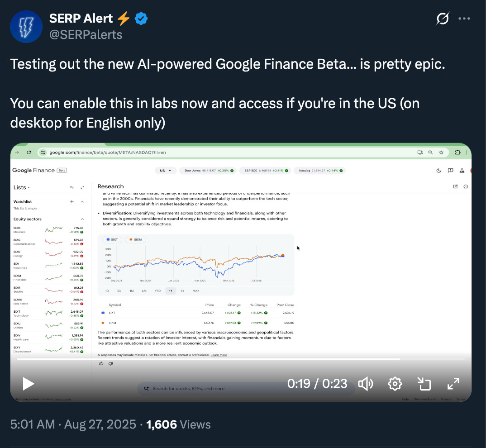
Task: Select 5D chart range
Action: [x=119, y=291]
